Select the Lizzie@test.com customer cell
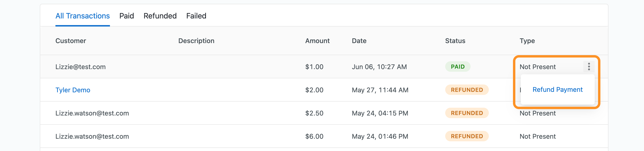 [81, 67]
